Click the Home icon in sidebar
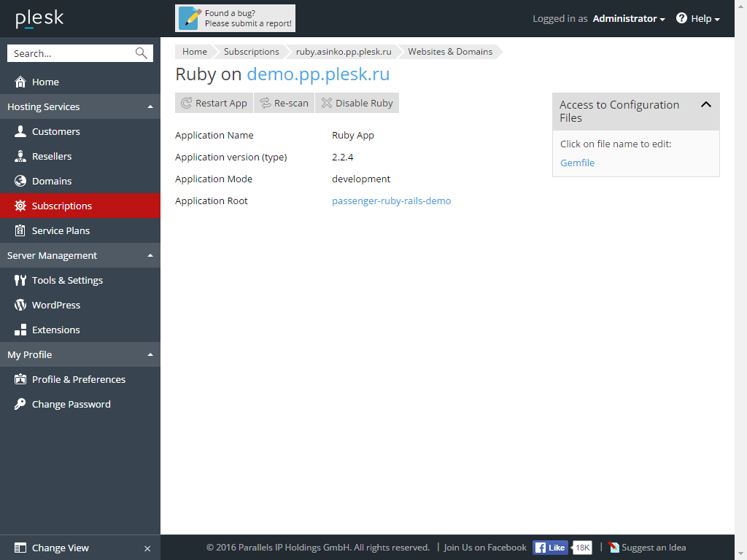Screen dimensions: 747x560 (20, 82)
